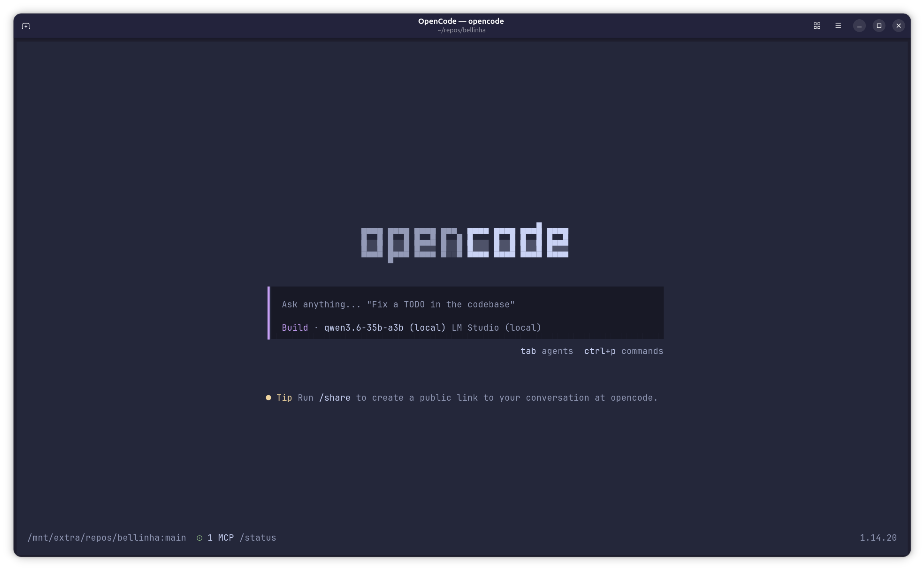The width and height of the screenshot is (924, 570).
Task: Click the yellow Tip bullet indicator
Action: pyautogui.click(x=268, y=397)
